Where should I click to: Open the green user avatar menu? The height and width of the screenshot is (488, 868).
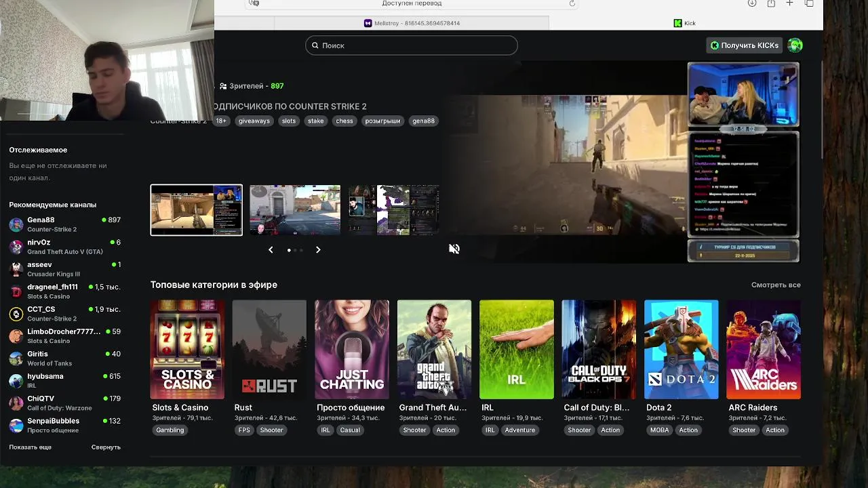[x=795, y=45]
